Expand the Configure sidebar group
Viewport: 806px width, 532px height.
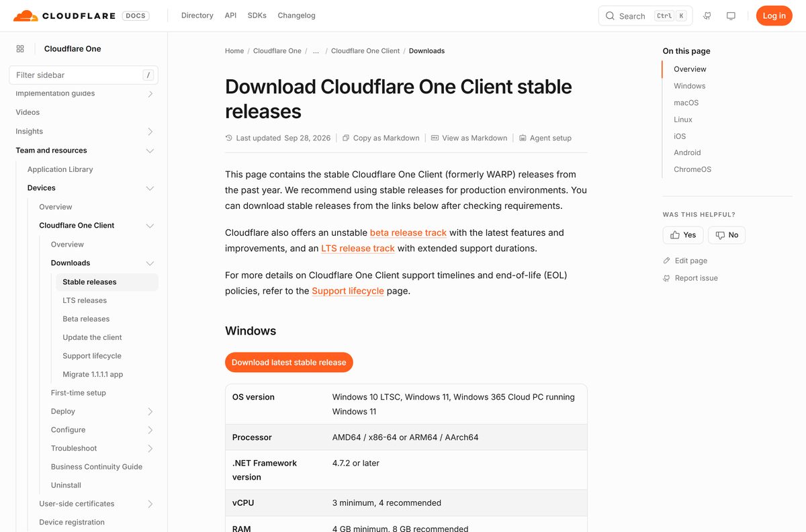[150, 430]
